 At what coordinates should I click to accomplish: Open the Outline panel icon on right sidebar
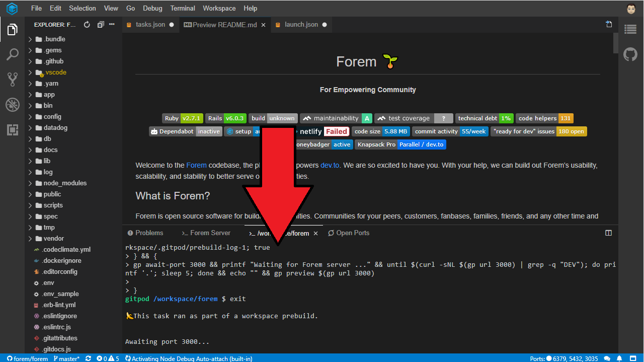(630, 30)
